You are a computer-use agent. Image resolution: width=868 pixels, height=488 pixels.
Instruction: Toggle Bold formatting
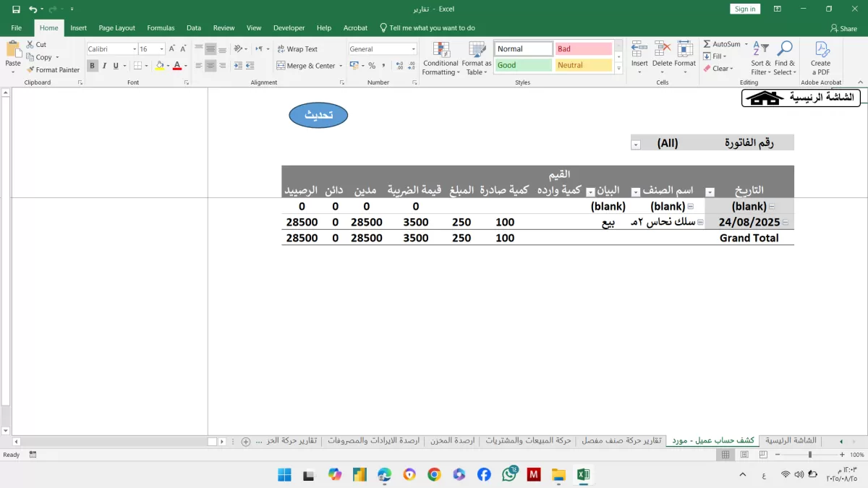click(93, 66)
